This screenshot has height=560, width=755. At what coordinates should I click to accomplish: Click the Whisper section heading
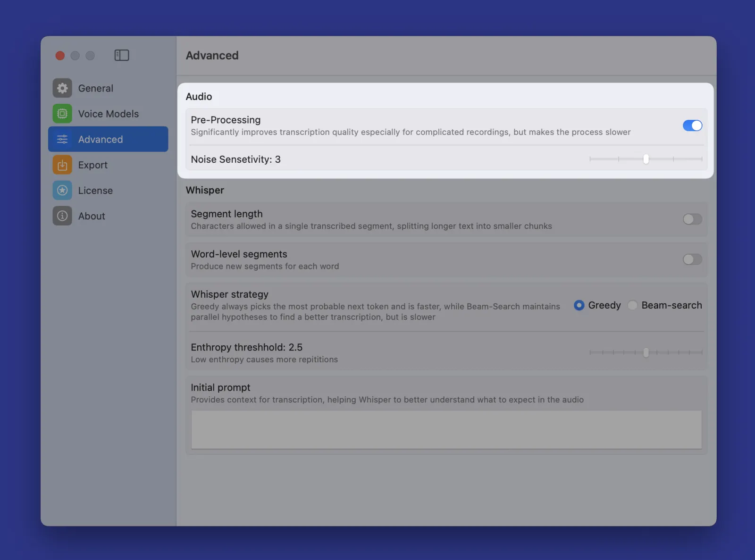pos(205,190)
